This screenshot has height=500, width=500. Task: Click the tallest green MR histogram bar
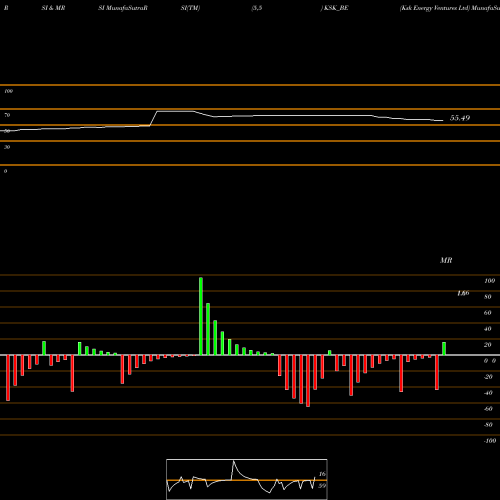coord(201,316)
